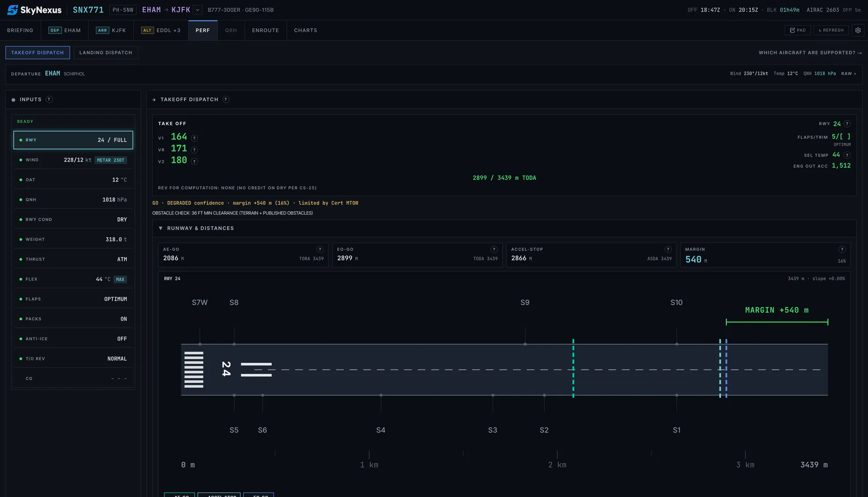
Task: Click the SkyNexus logo icon
Action: pos(13,10)
